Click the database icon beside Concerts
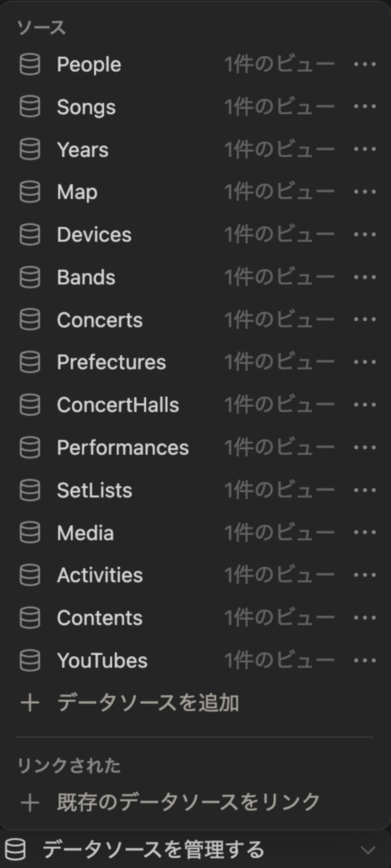 (x=30, y=319)
